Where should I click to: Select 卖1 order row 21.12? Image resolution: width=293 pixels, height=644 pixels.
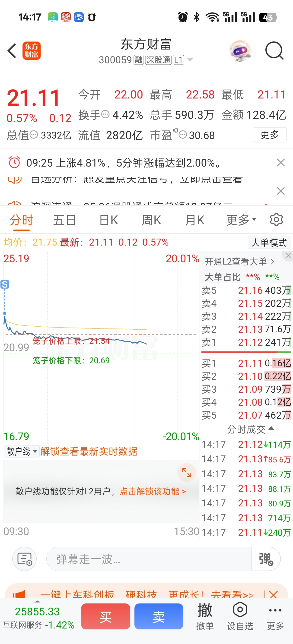(x=246, y=342)
